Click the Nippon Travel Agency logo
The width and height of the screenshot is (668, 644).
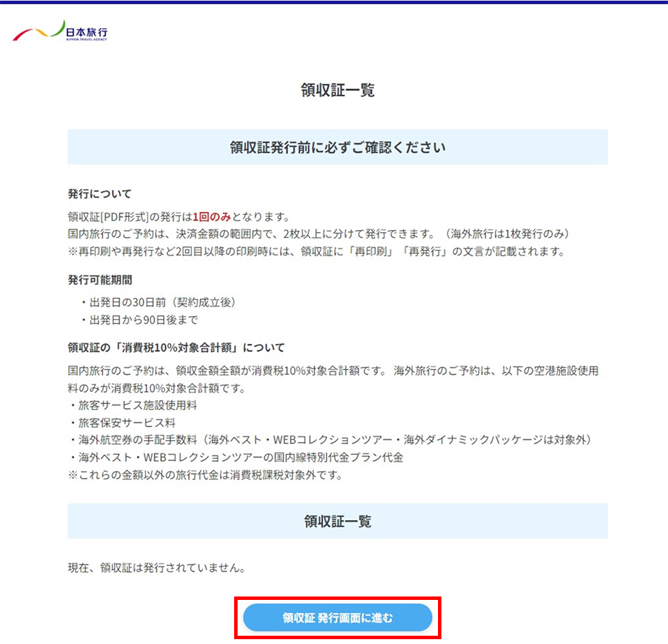point(61,32)
